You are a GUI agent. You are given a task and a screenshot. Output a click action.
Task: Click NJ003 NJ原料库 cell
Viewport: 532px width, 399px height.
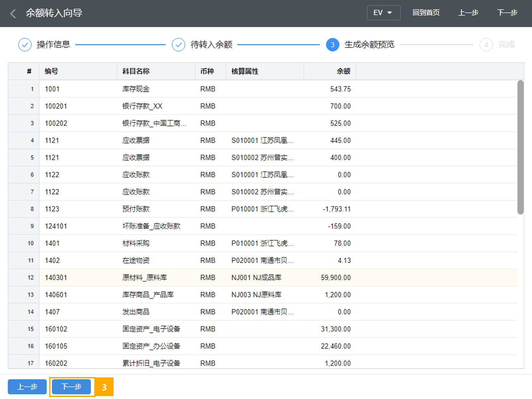click(256, 295)
